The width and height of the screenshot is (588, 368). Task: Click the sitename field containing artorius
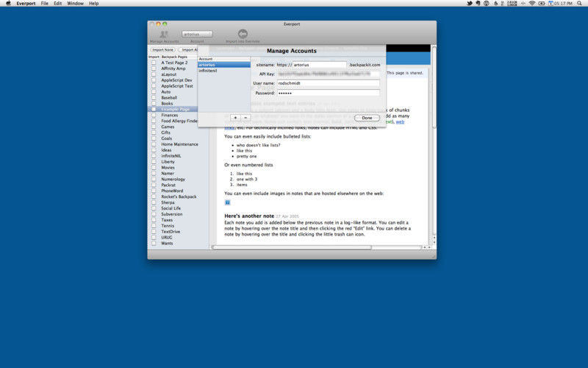(x=320, y=65)
